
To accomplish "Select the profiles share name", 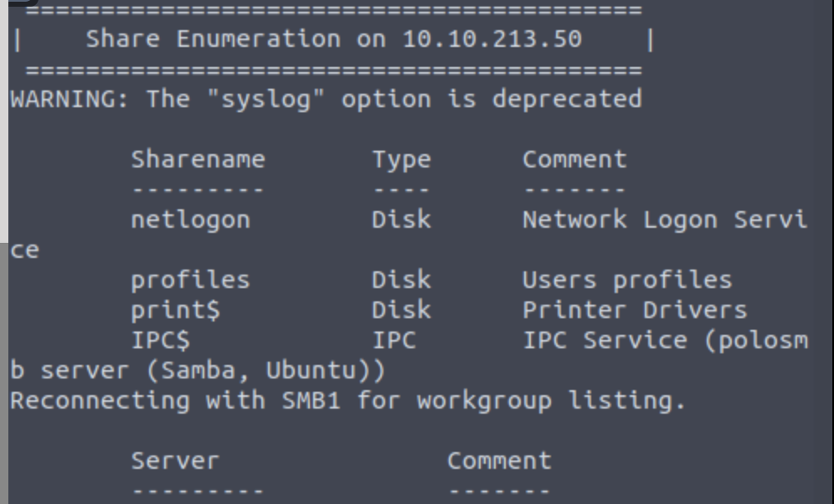I will pyautogui.click(x=190, y=280).
